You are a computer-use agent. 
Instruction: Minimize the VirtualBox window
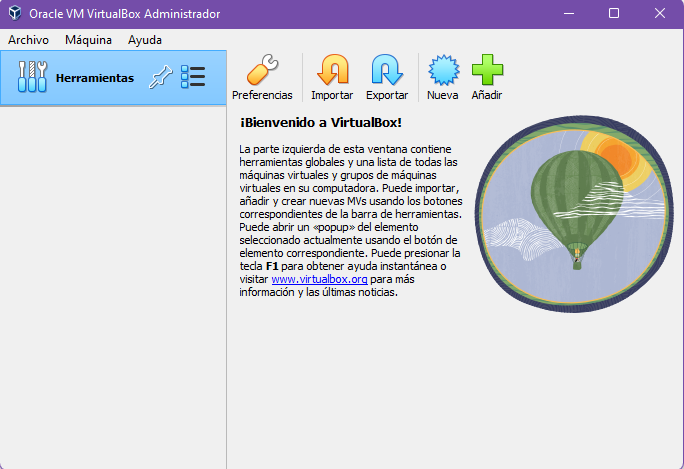coord(568,14)
